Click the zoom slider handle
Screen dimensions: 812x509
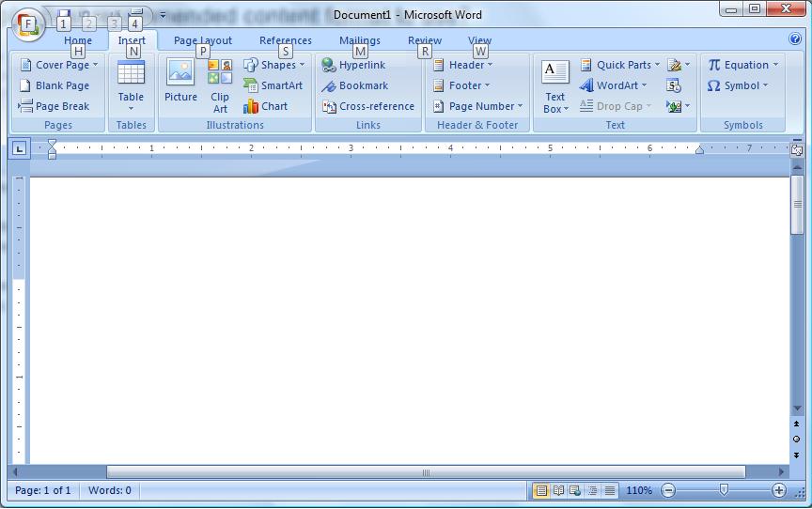724,490
